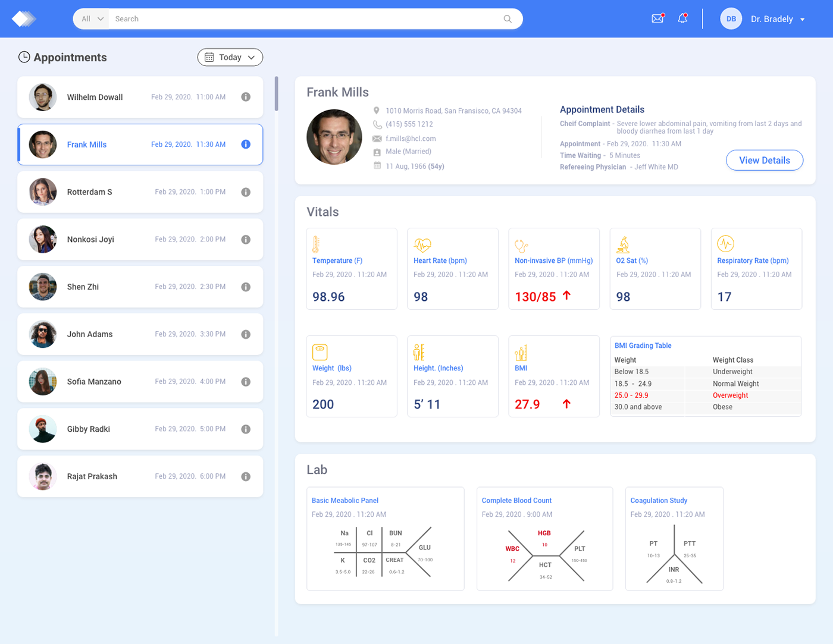Viewport: 833px width, 644px height.
Task: Open info icon for Frank Mills
Action: pos(246,144)
